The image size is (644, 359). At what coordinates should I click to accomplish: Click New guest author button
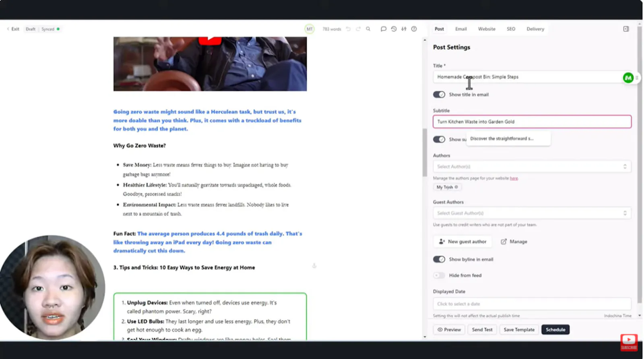[462, 242]
